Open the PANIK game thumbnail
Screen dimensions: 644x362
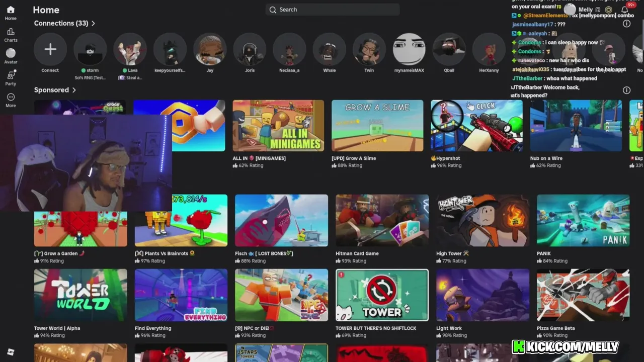point(583,220)
